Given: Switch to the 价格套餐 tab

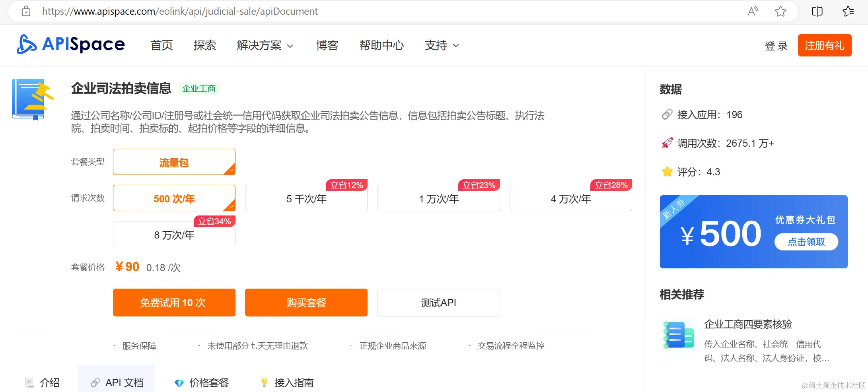Looking at the screenshot, I should point(202,382).
